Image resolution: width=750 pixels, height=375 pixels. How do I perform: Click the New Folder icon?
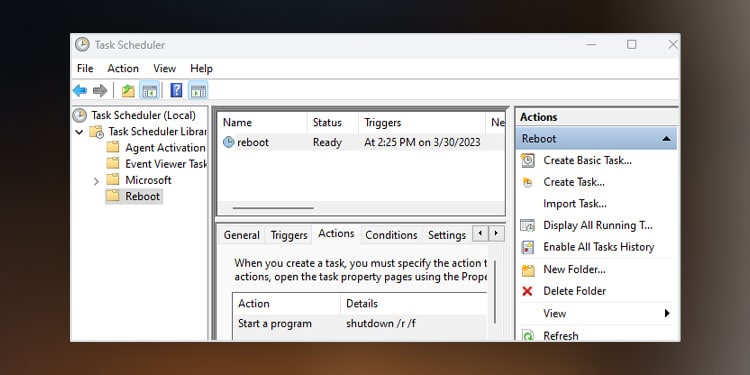528,270
